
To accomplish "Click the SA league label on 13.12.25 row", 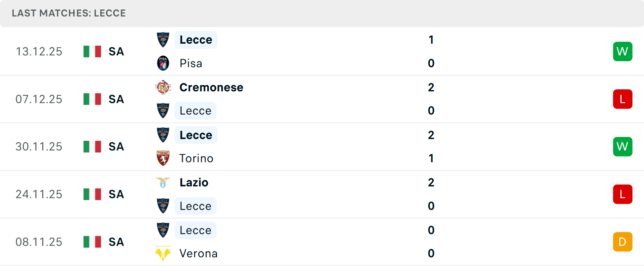I will (x=116, y=51).
